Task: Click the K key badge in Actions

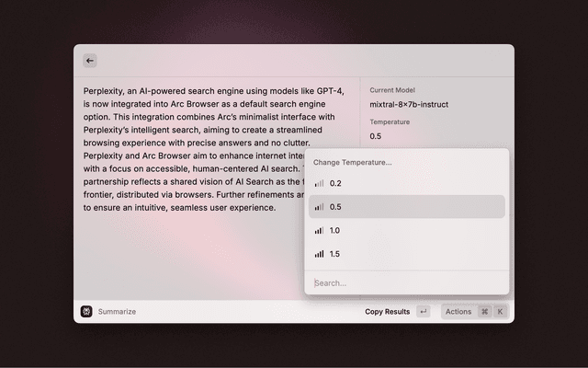Action: tap(500, 311)
